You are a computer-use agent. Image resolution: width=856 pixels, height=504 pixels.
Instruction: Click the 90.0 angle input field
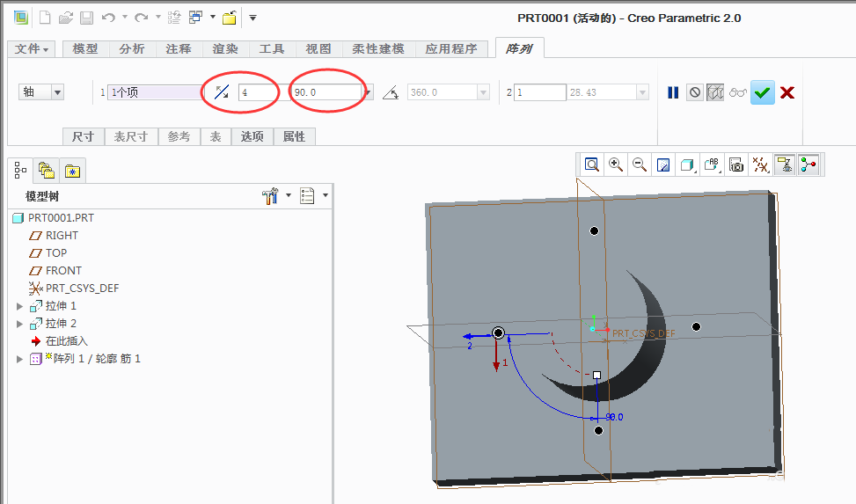(326, 92)
